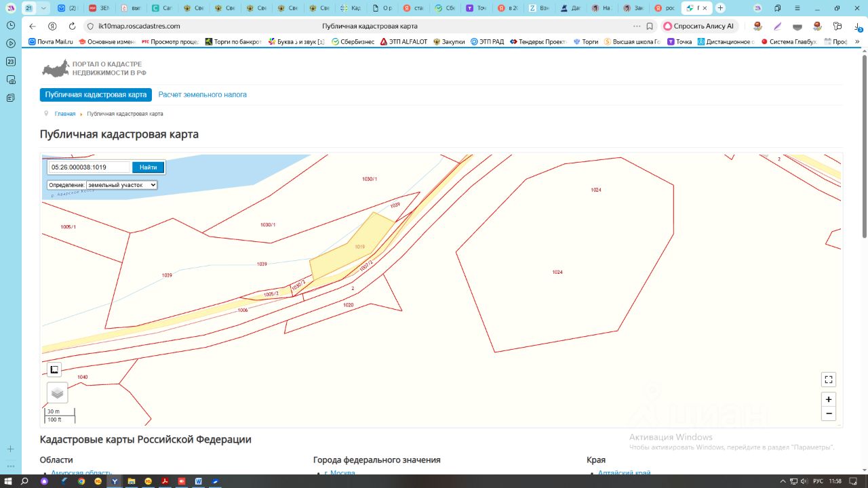Open Chrome from the taskbar
This screenshot has height=488, width=868.
click(x=81, y=481)
